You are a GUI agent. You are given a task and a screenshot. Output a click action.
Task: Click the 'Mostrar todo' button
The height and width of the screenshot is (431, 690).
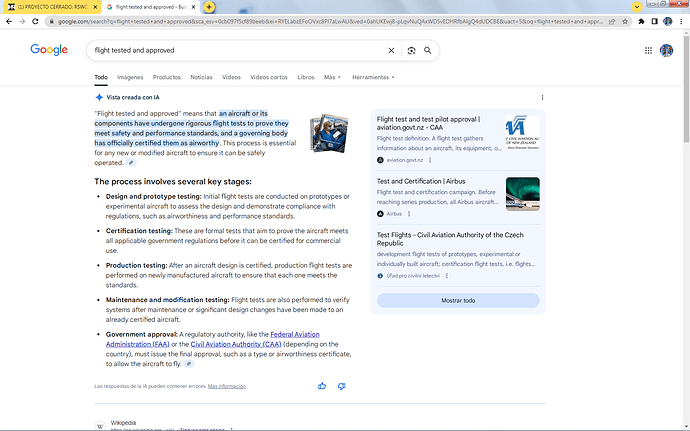(x=458, y=300)
